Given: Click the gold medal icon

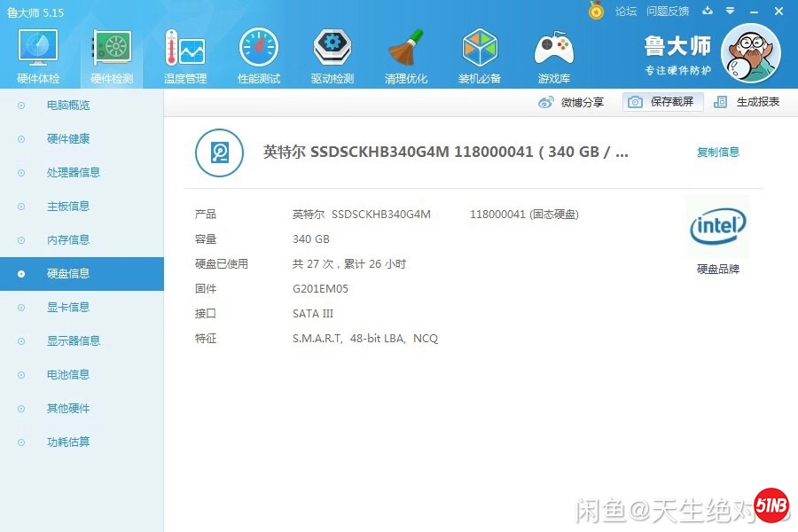Looking at the screenshot, I should (x=597, y=12).
